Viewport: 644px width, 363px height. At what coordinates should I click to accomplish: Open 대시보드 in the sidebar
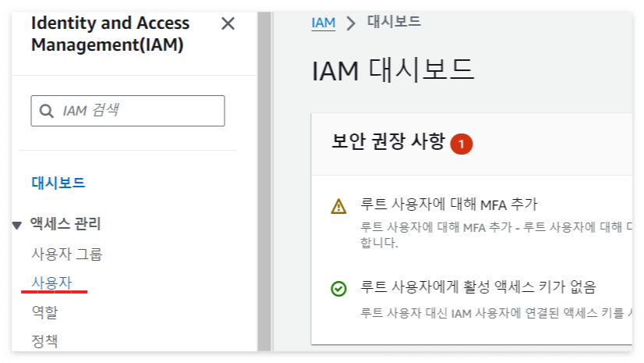[x=58, y=183]
